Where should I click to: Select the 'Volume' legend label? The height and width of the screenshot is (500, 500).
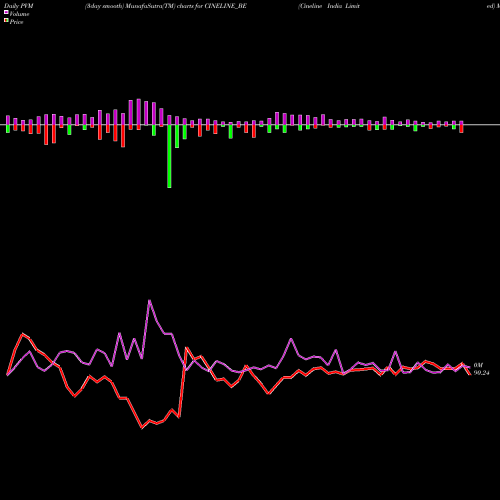pyautogui.click(x=19, y=14)
